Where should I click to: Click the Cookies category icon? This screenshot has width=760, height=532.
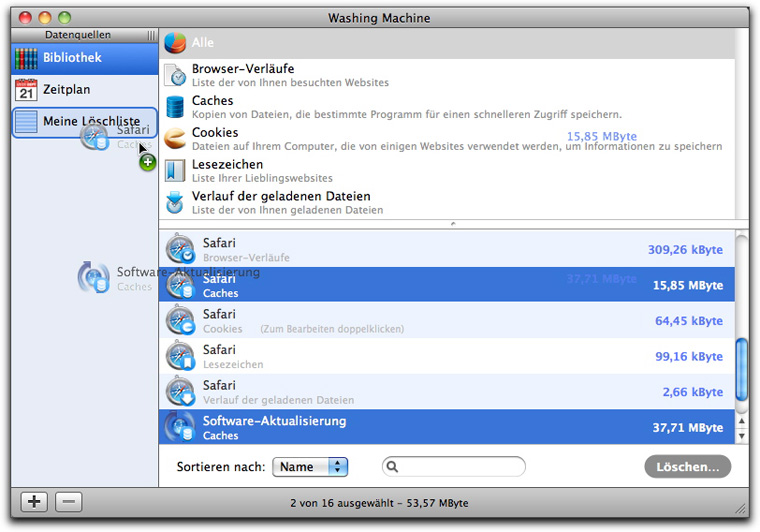tap(175, 139)
